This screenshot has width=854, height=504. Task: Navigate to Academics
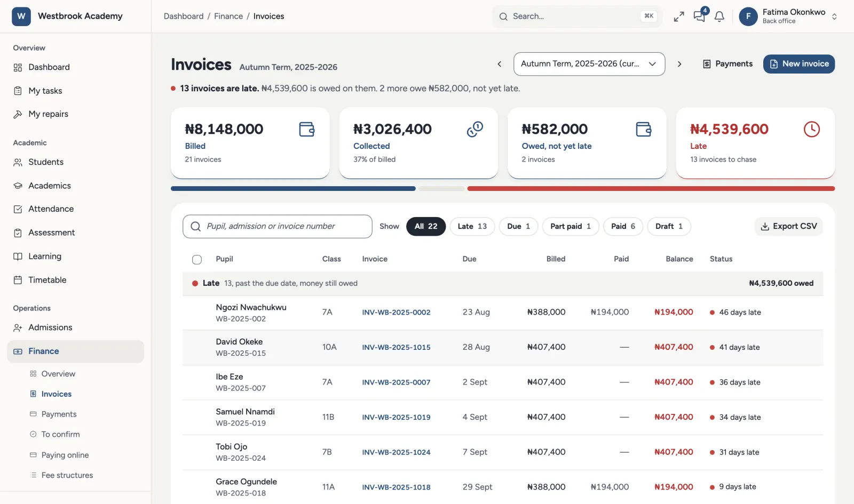coord(76,186)
